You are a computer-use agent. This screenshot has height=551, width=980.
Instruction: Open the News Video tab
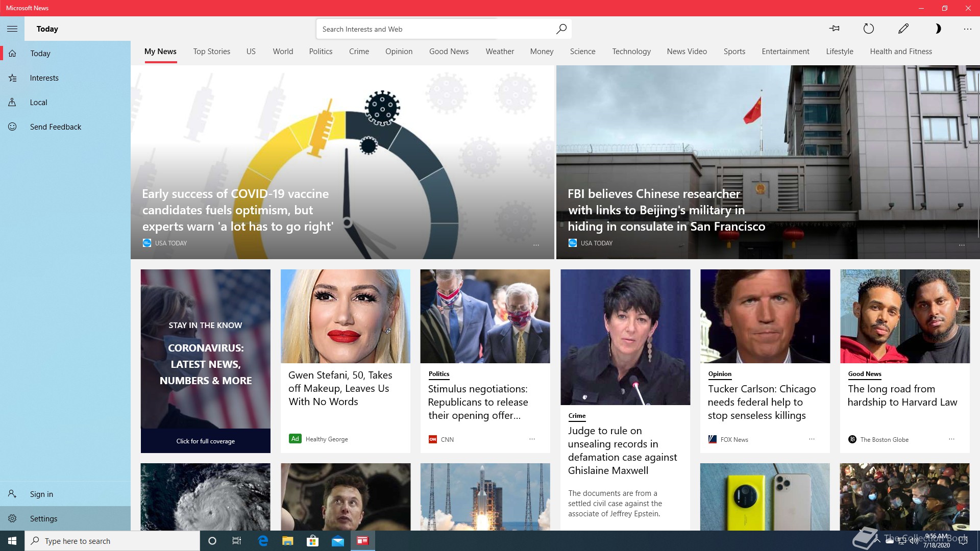pyautogui.click(x=687, y=52)
